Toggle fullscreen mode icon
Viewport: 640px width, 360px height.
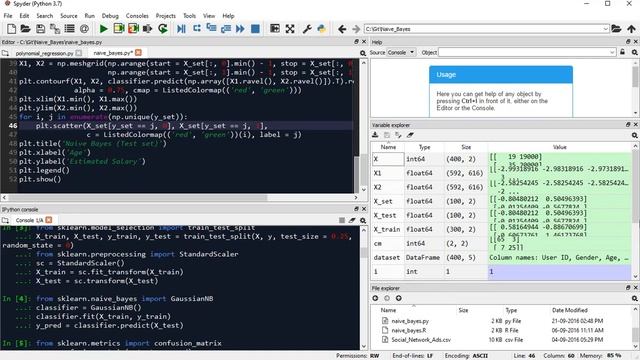pos(290,29)
